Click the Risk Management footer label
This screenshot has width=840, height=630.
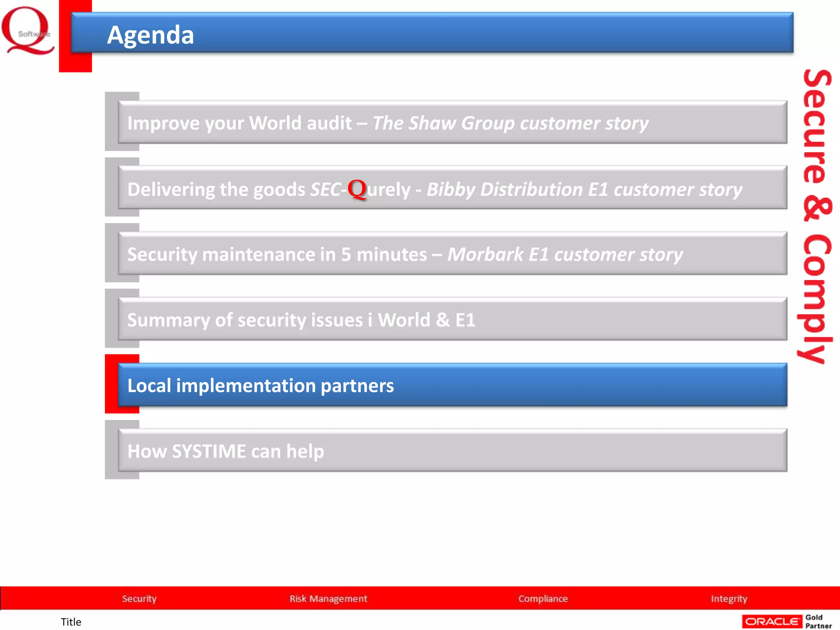[x=328, y=599]
